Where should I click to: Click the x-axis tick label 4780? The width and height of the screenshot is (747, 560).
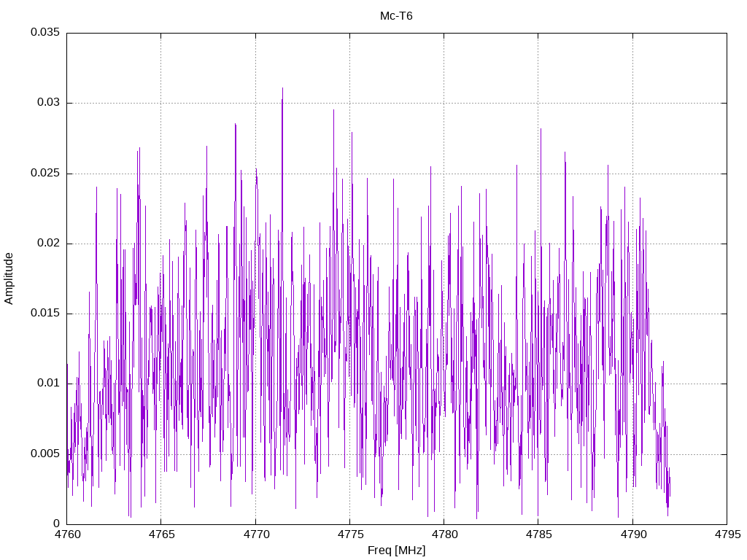[444, 534]
